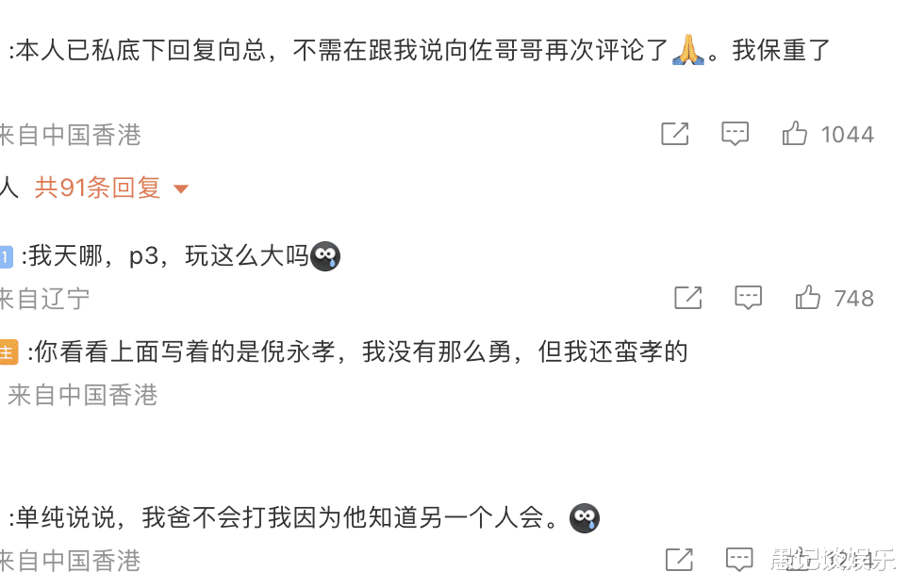This screenshot has width=909, height=588.
Task: Select the '来自辽宁' location label
Action: click(42, 299)
